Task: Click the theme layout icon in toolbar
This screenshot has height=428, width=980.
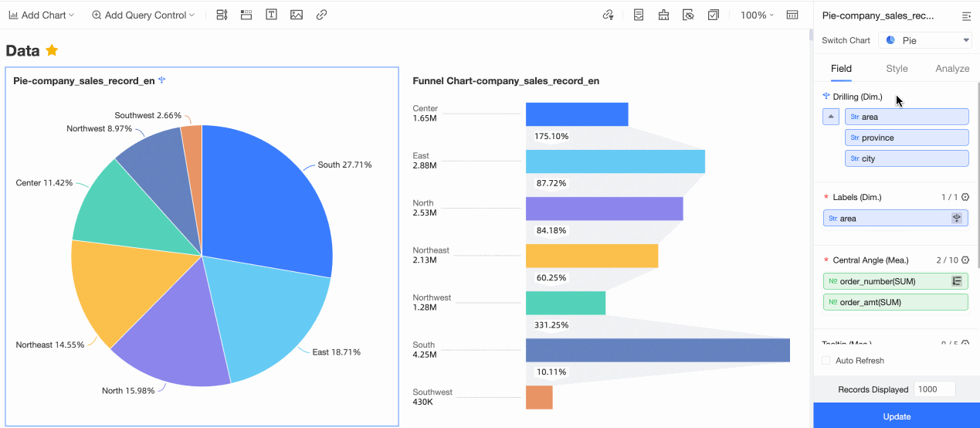Action: tap(663, 15)
